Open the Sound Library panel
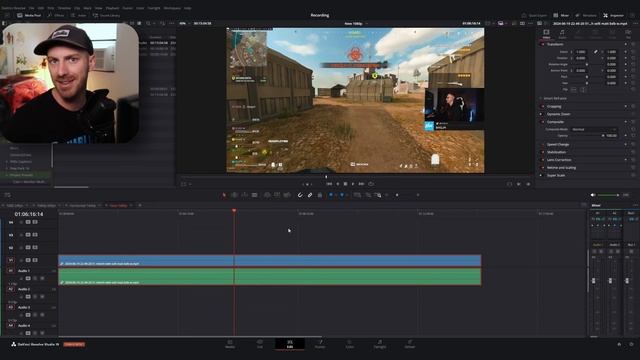 [x=106, y=16]
